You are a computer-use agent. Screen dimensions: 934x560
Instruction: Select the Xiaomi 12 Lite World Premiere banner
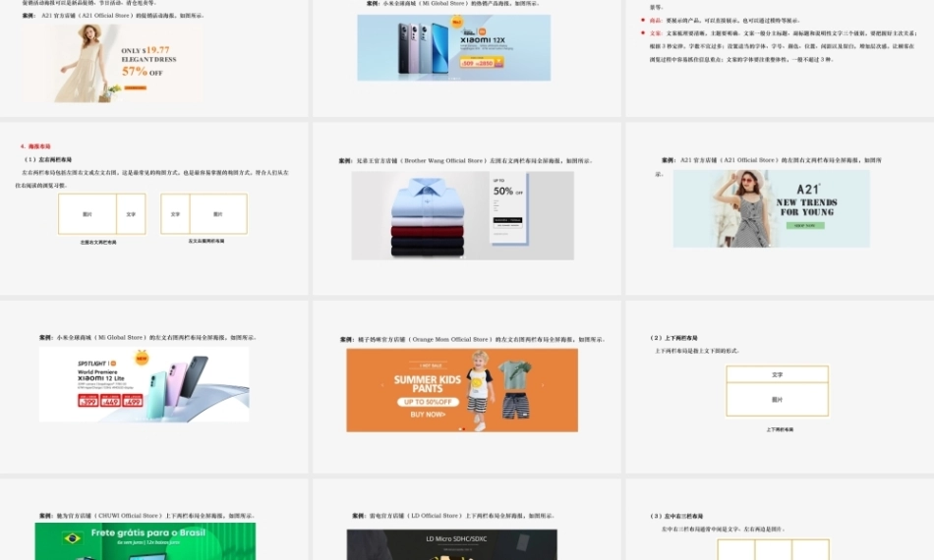point(145,384)
